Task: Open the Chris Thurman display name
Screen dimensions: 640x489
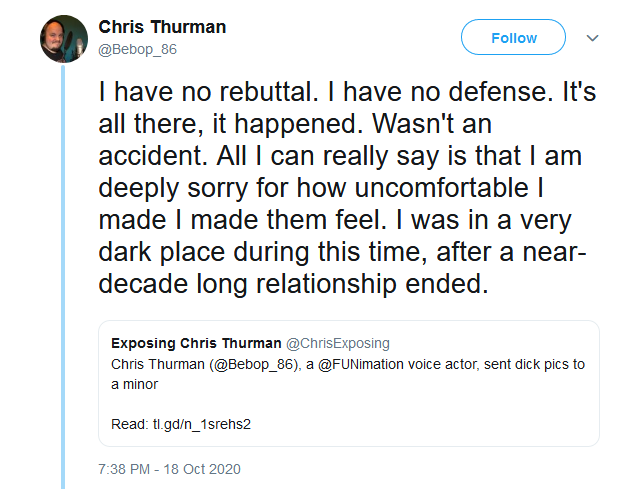Action: 162,27
